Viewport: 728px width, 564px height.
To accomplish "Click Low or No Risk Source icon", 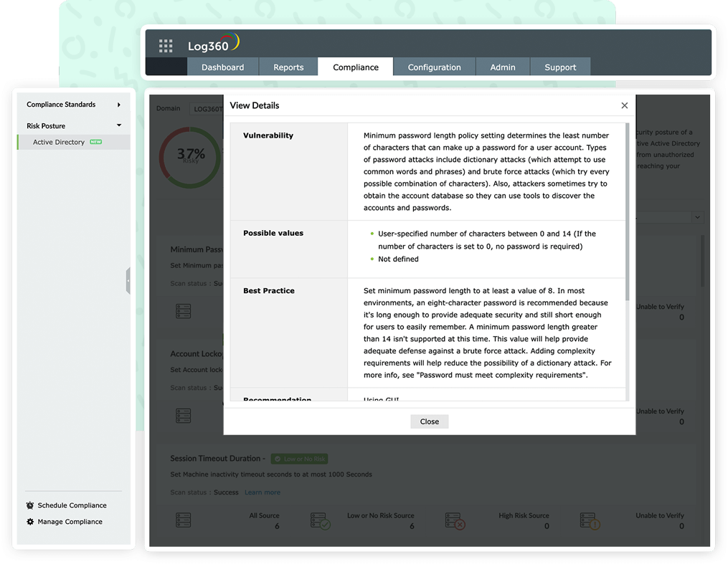I will (321, 521).
